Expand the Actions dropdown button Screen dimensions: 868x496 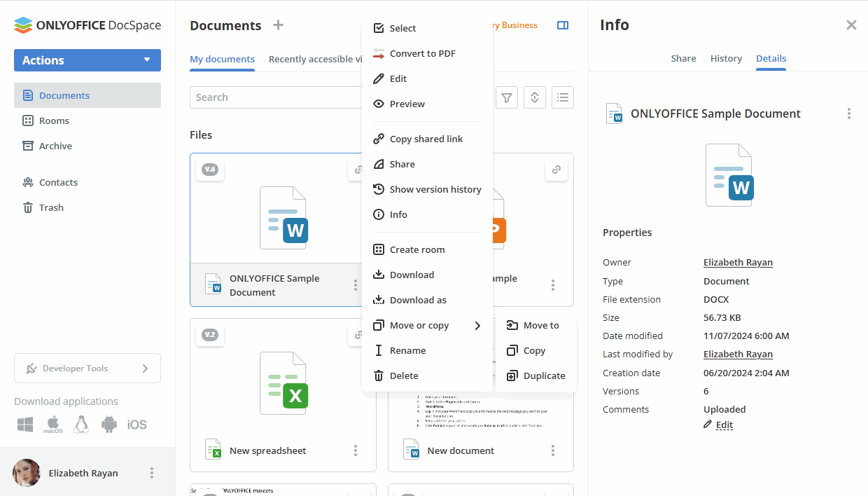coord(87,60)
